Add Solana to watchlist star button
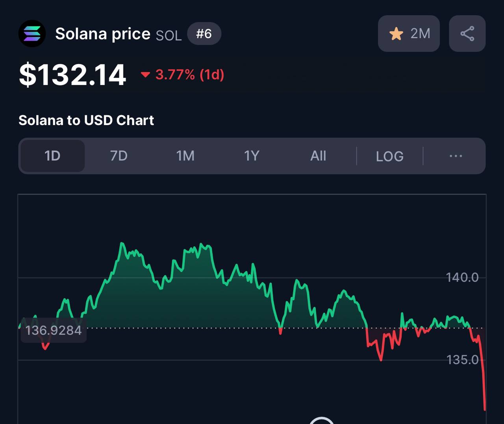The image size is (504, 424). (409, 33)
